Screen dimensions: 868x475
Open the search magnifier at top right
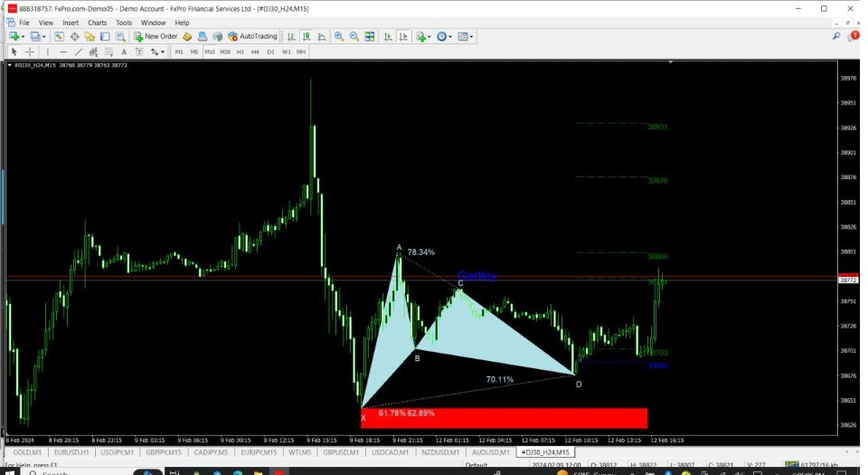click(x=835, y=36)
